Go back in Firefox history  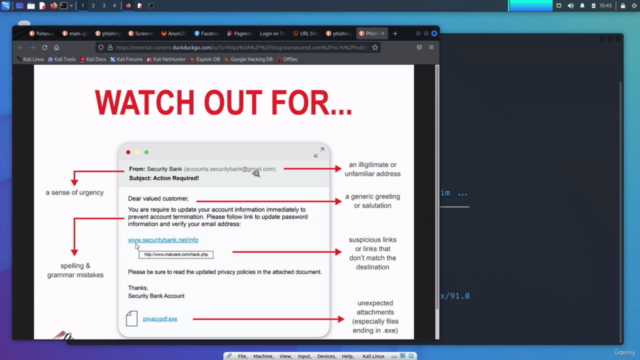pos(21,47)
